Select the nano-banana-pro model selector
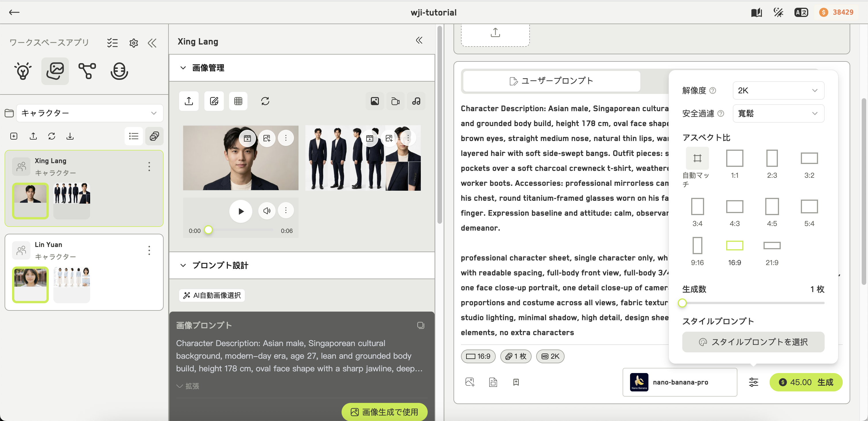The height and width of the screenshot is (421, 868). [680, 382]
